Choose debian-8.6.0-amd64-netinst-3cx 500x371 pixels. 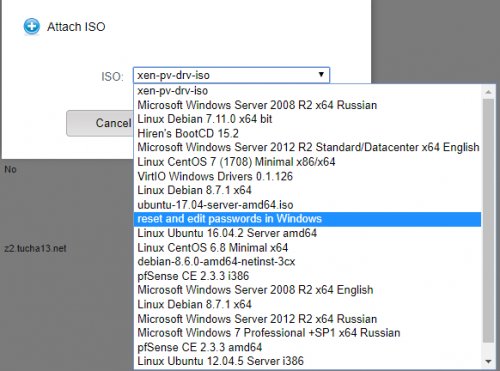coord(307,262)
